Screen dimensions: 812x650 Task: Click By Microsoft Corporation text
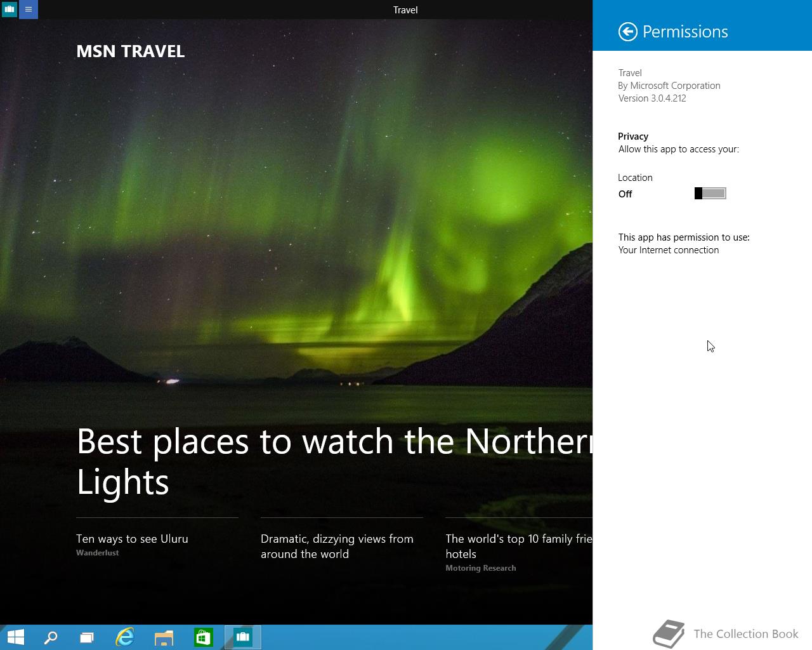pyautogui.click(x=669, y=86)
